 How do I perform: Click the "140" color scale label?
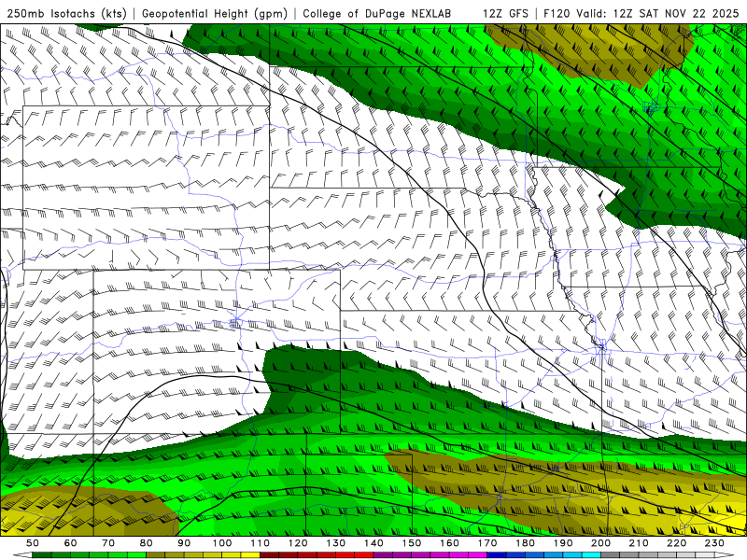pos(373,543)
